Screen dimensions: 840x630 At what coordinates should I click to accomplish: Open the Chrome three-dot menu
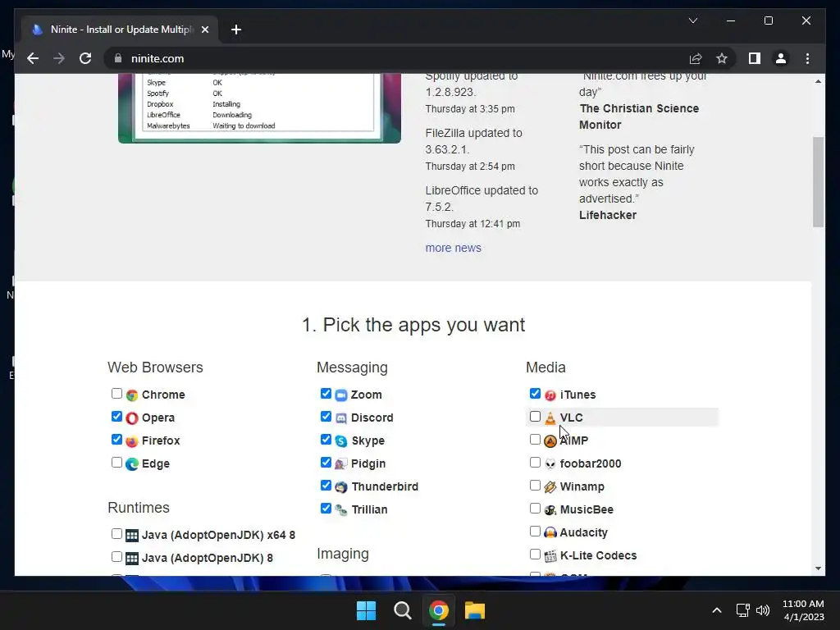pos(807,58)
